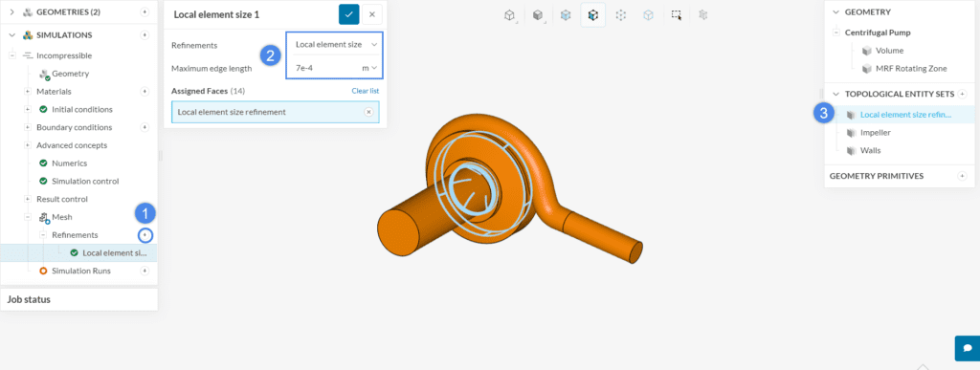Select the assigned Local element size refinement entry
The width and height of the screenshot is (980, 370).
(x=275, y=112)
